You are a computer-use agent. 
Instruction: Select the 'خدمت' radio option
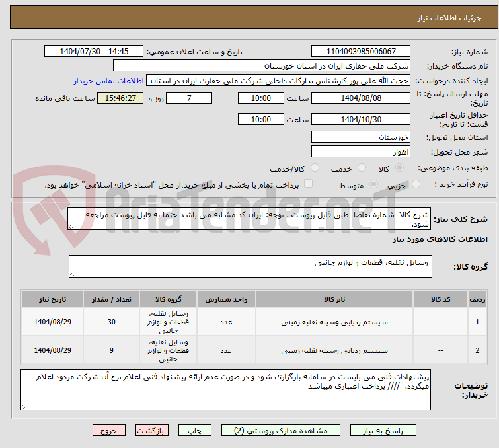(361, 168)
